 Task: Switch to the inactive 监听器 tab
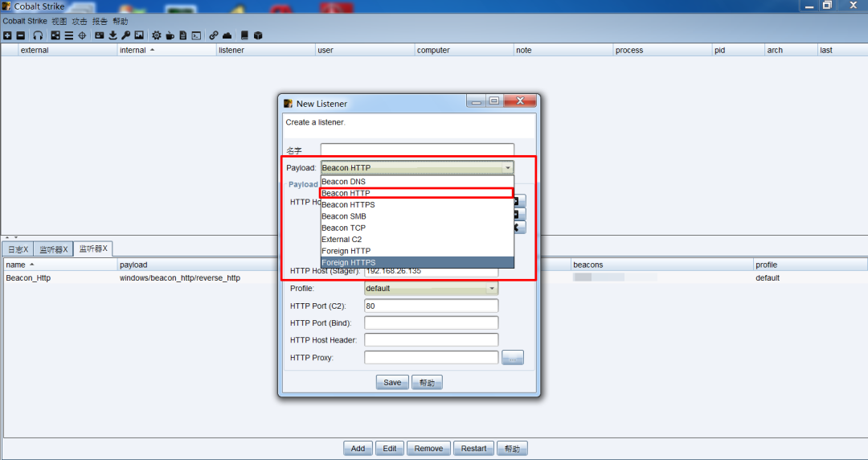(x=53, y=249)
